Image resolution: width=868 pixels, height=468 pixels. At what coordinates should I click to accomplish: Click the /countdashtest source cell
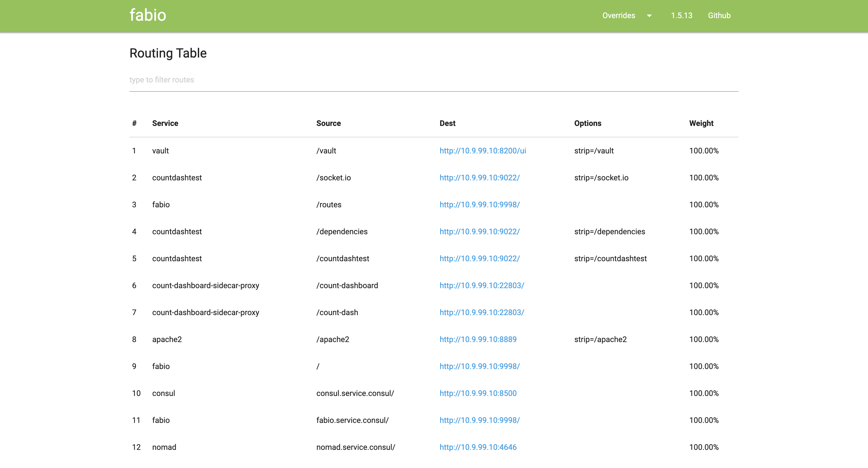point(343,259)
